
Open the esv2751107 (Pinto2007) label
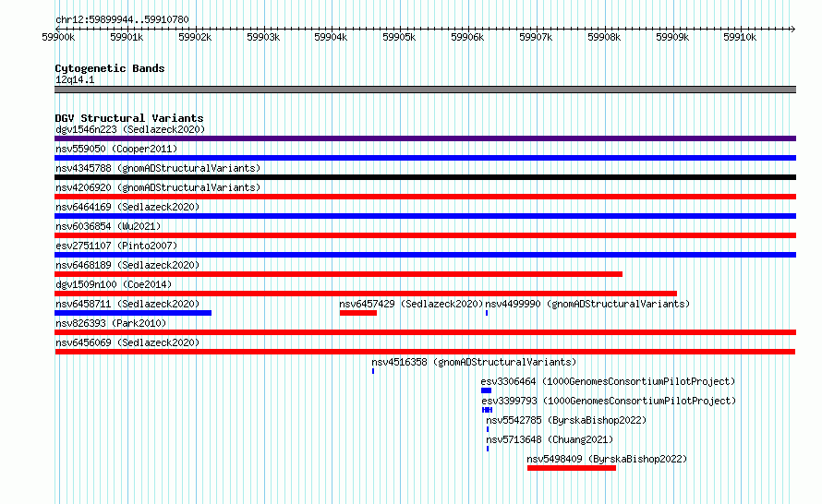pos(116,246)
